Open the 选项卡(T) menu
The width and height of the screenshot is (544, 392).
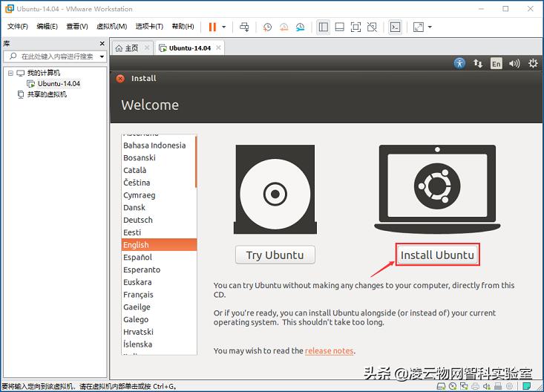(149, 27)
